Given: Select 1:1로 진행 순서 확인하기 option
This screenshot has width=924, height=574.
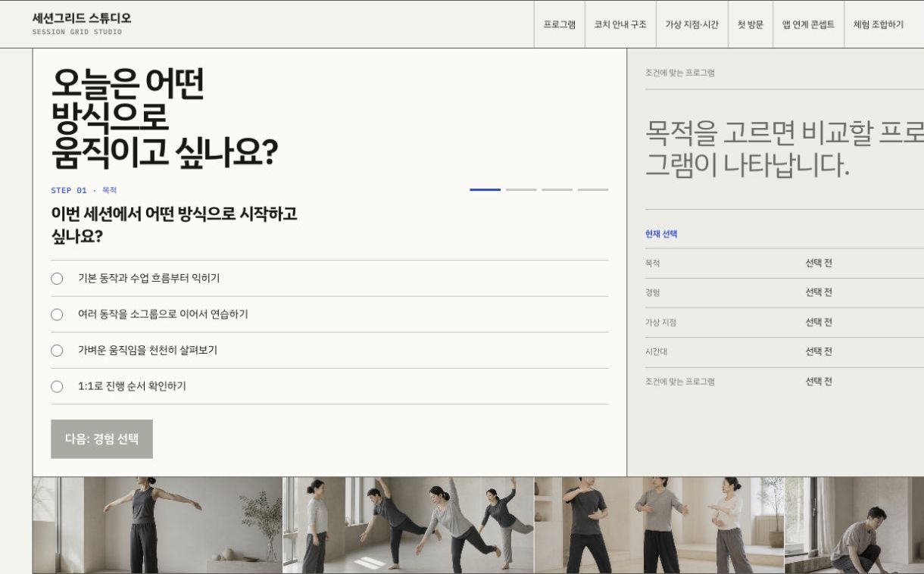Looking at the screenshot, I should [329, 386].
